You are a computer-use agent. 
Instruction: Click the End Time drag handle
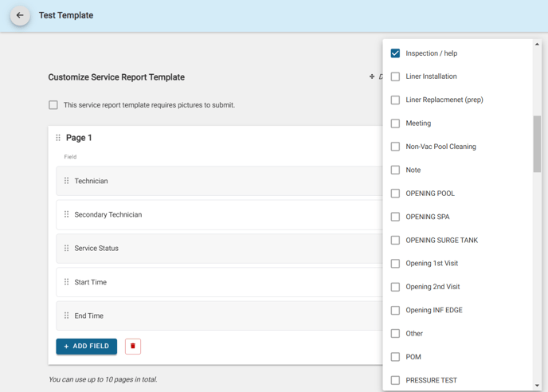coord(66,316)
